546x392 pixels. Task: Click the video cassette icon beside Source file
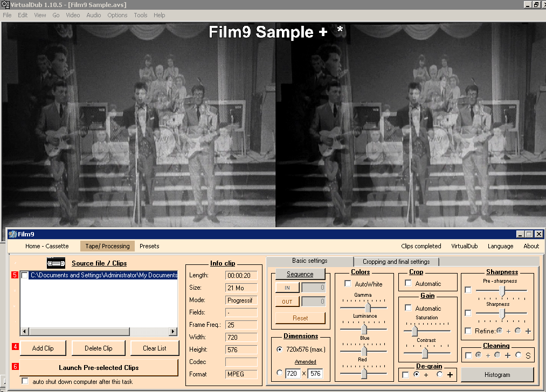coord(56,263)
